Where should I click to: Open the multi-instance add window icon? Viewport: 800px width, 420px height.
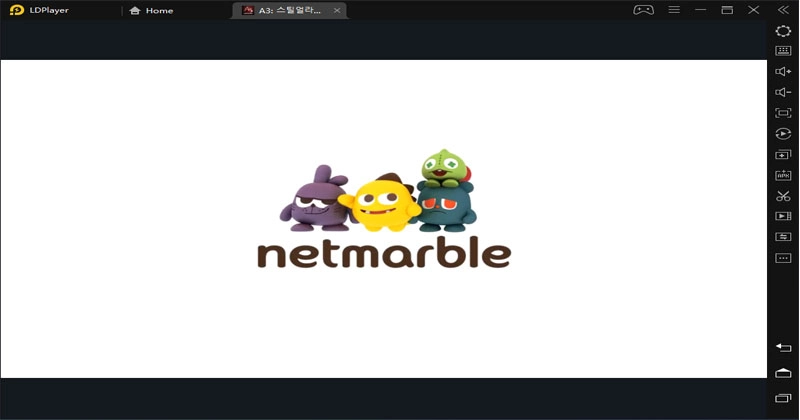pyautogui.click(x=783, y=154)
